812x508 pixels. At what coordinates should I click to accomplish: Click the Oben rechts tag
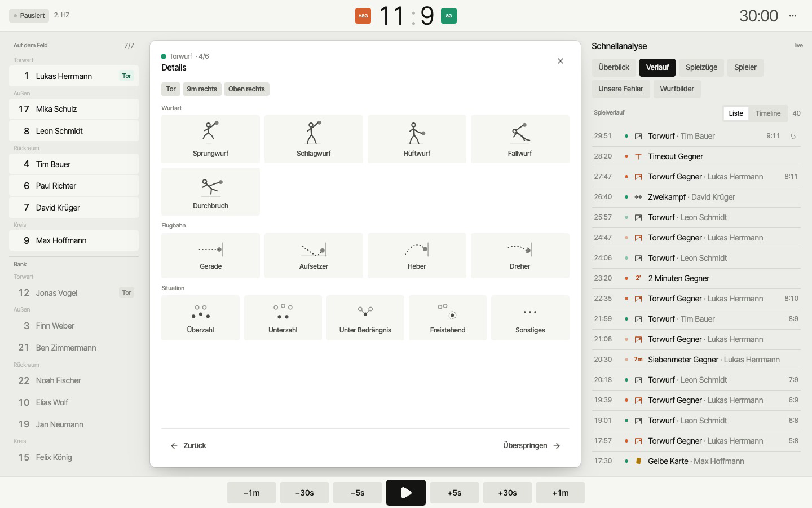[246, 89]
